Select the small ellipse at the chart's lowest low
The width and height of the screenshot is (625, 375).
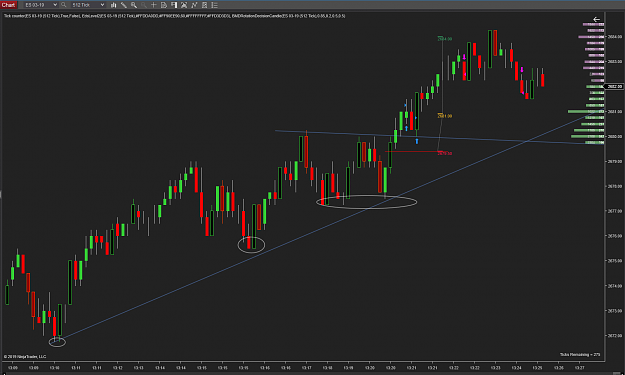pyautogui.click(x=57, y=342)
